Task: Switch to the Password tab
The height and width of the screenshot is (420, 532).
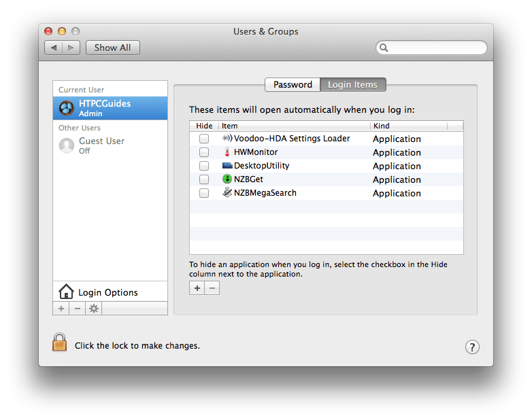Action: [293, 85]
